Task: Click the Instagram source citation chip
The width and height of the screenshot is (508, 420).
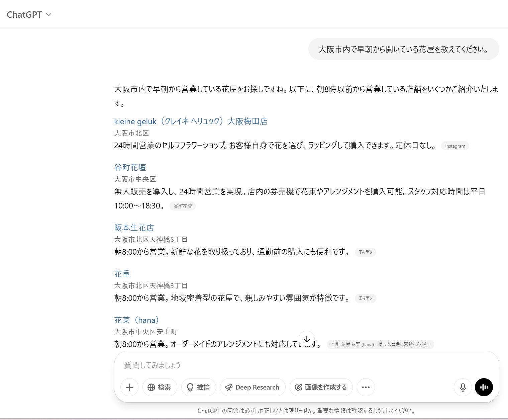Action: click(x=455, y=146)
